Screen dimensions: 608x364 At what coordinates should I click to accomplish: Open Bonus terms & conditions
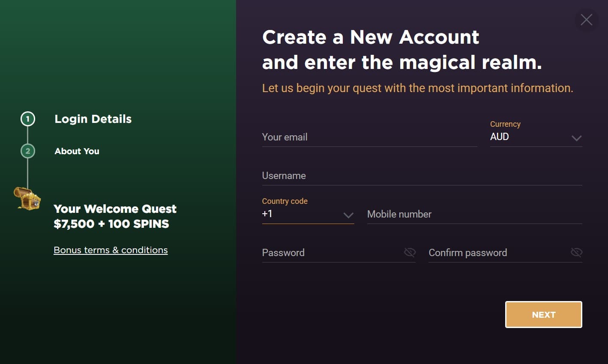(110, 250)
